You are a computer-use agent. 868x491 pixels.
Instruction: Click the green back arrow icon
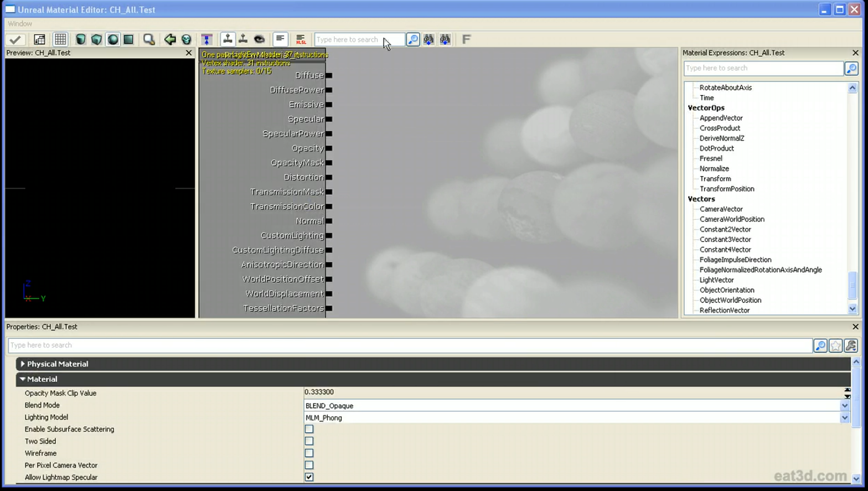[x=170, y=39]
